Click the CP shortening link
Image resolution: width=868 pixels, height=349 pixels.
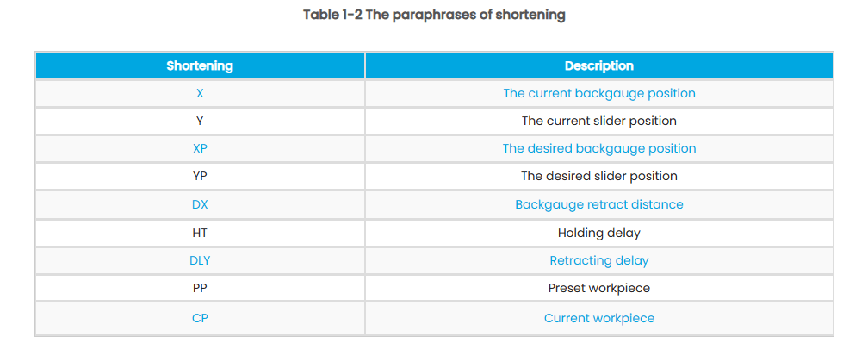click(x=200, y=318)
